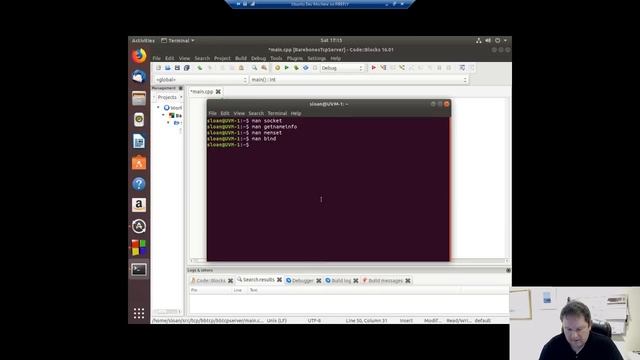Open Code::Blocks Search menu
This screenshot has width=640, height=360.
202,58
